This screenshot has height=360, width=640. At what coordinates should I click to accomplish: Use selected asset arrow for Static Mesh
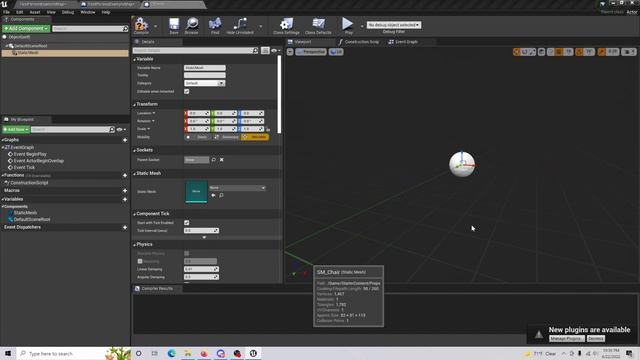213,196
